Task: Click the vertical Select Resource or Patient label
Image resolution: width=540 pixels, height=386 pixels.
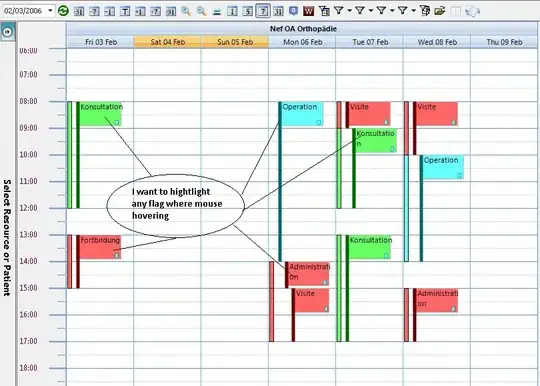Action: pos(7,238)
